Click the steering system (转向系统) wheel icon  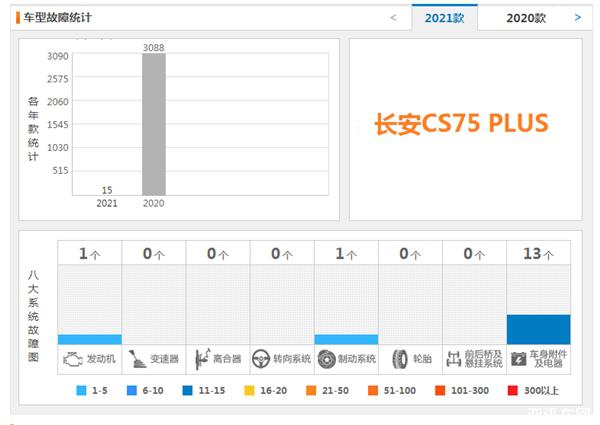(261, 358)
